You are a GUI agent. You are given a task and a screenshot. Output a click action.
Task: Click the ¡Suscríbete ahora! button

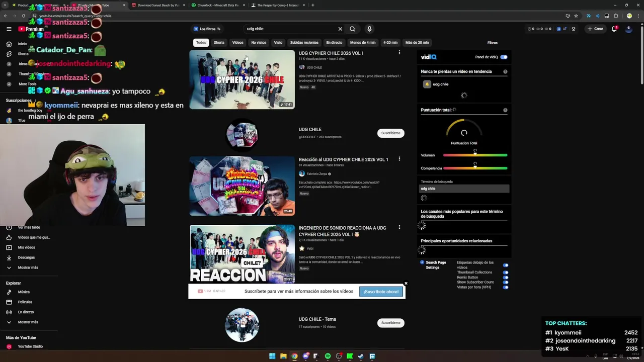pyautogui.click(x=381, y=292)
